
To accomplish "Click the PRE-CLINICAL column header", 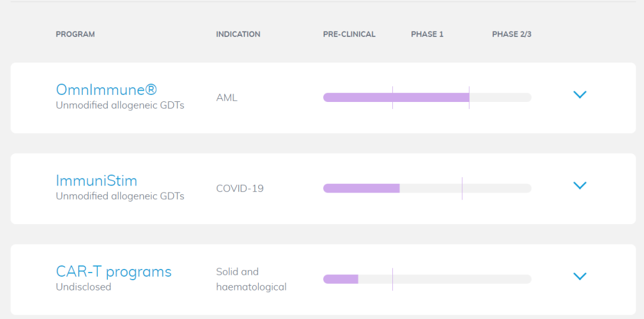I will [349, 34].
